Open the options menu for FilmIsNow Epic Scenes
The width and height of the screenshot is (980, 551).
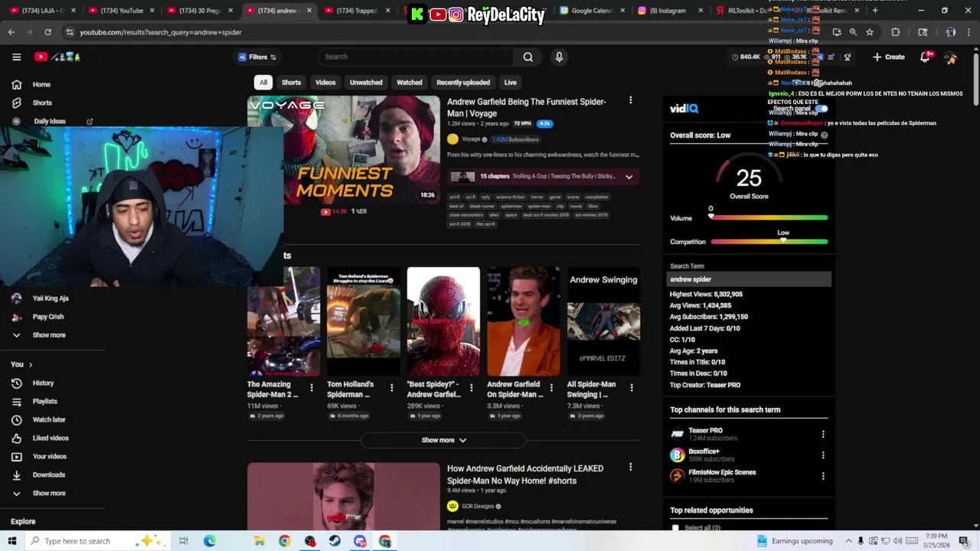click(823, 476)
